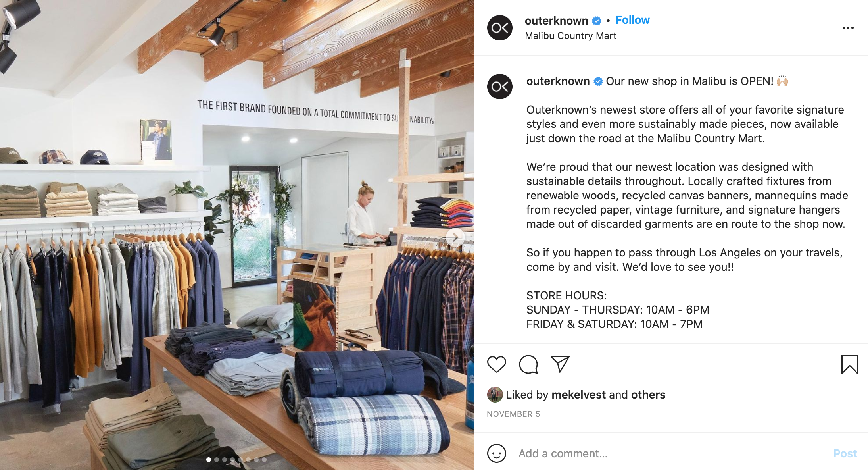Open outerknown username in post header
This screenshot has height=470, width=868.
coord(556,21)
